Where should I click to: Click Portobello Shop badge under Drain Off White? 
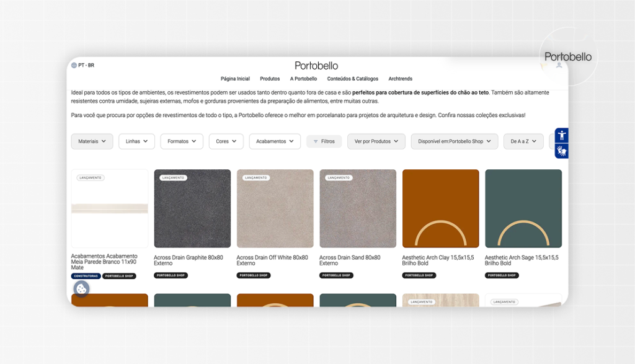point(254,275)
